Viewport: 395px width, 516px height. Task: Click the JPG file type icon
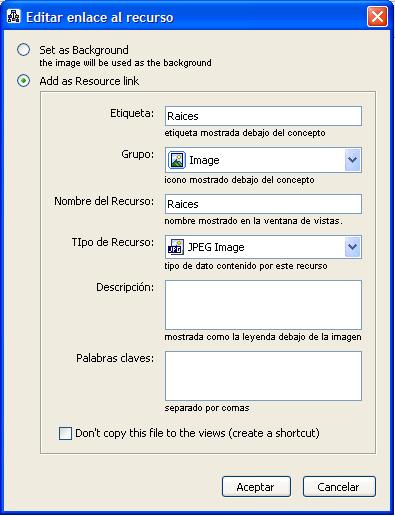point(176,247)
